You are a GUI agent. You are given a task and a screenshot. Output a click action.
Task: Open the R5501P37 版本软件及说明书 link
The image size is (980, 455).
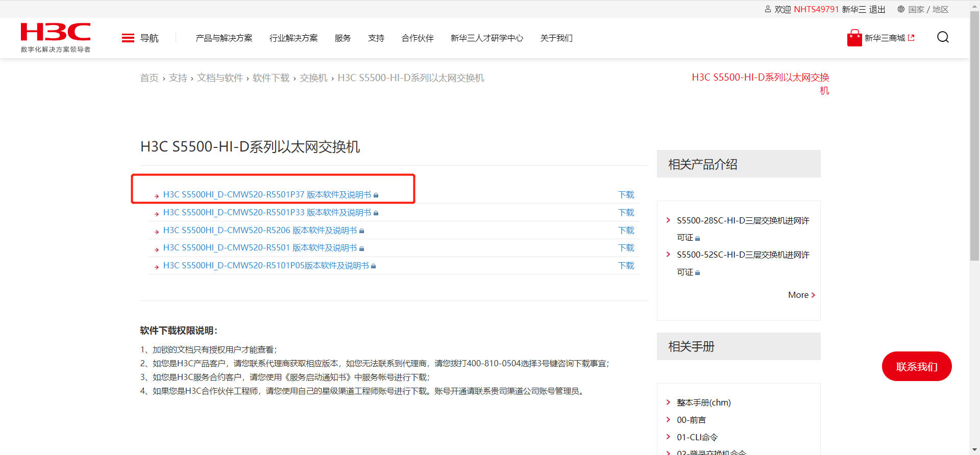(267, 195)
